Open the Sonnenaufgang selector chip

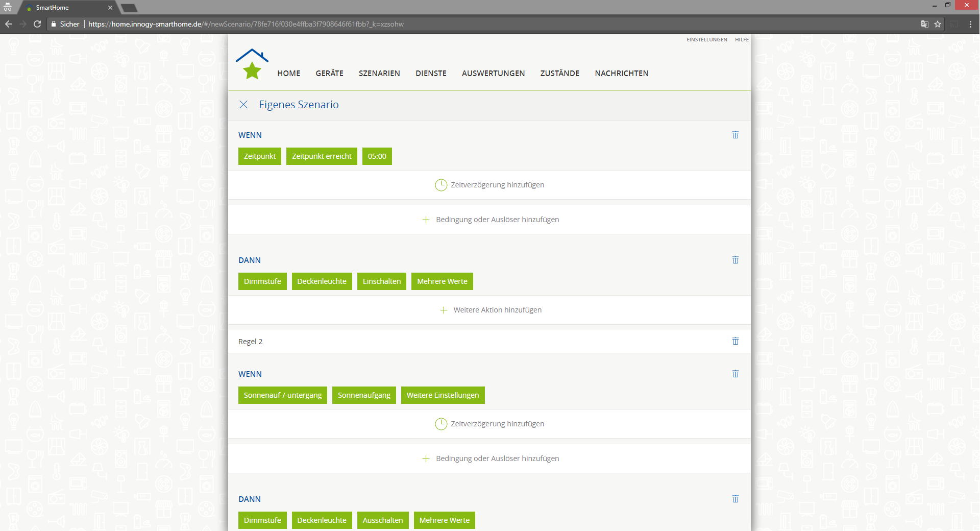364,395
